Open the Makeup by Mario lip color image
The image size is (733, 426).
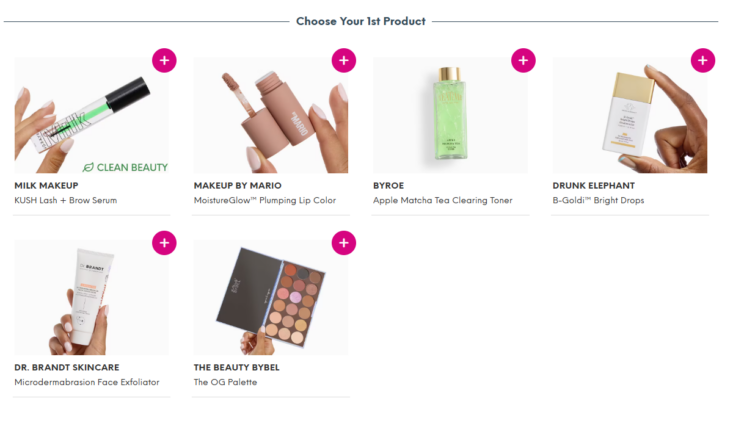(271, 116)
